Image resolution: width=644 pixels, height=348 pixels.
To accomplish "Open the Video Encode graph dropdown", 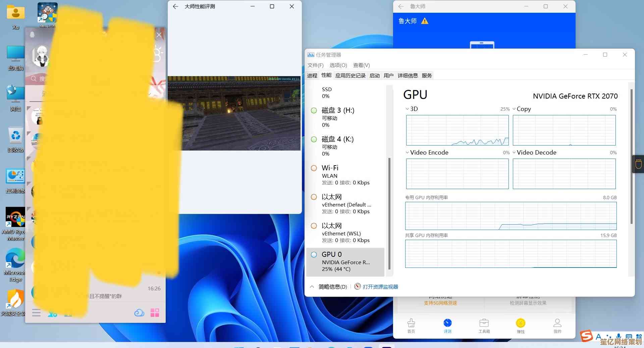I will pos(407,153).
